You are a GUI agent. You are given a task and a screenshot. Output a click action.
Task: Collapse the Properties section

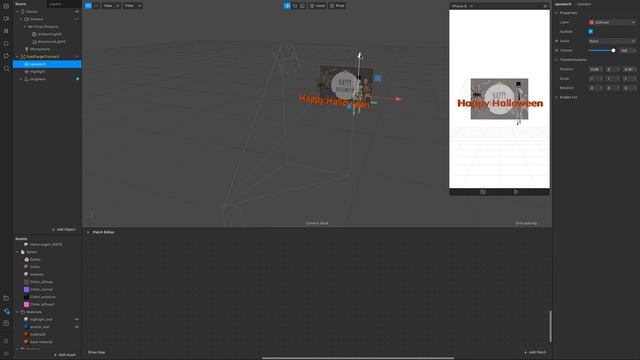click(556, 13)
